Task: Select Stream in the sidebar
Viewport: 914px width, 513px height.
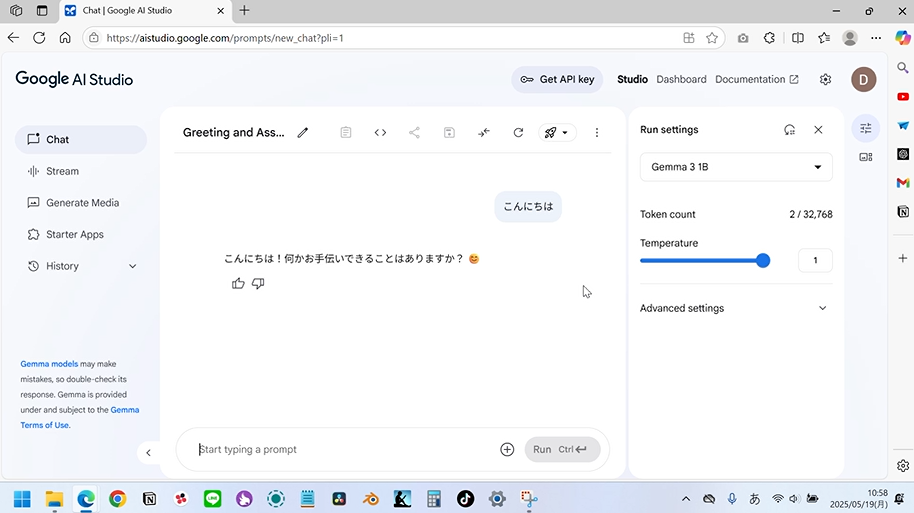Action: 62,171
